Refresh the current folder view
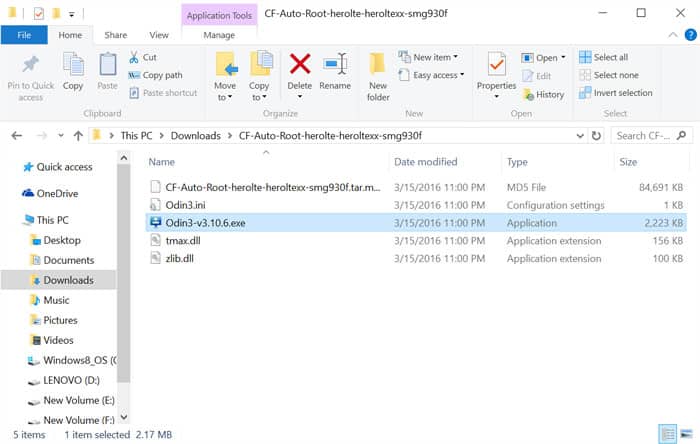700x444 pixels. 596,136
